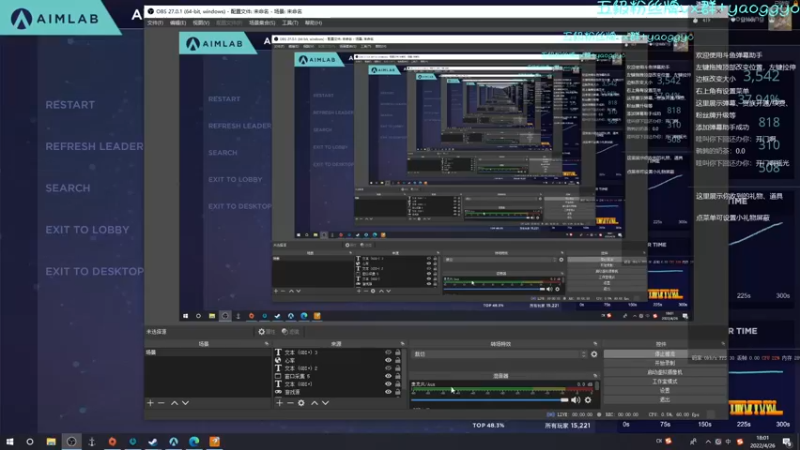Adjust the blue mixer volume slider

(x=490, y=401)
